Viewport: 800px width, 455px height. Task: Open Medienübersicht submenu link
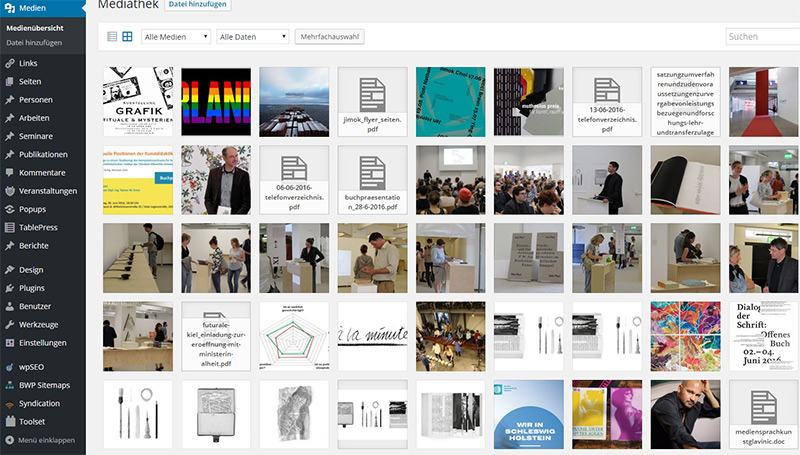[36, 28]
